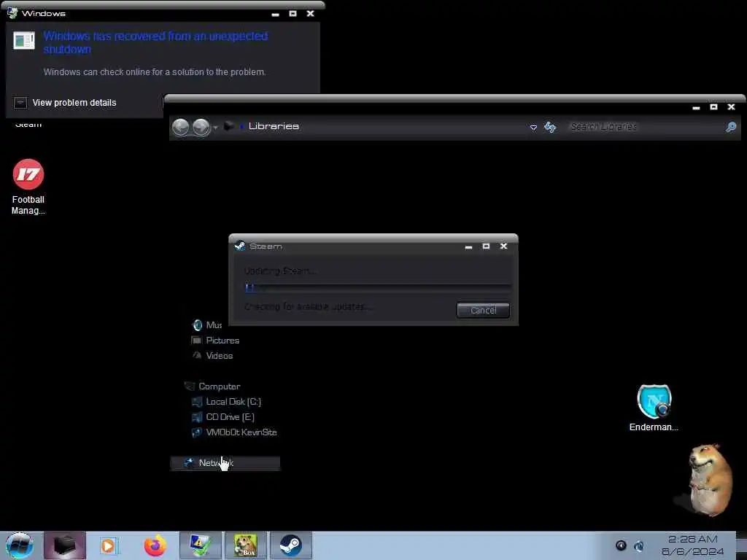Open the black box taskbar app
The height and width of the screenshot is (560, 747).
65,545
